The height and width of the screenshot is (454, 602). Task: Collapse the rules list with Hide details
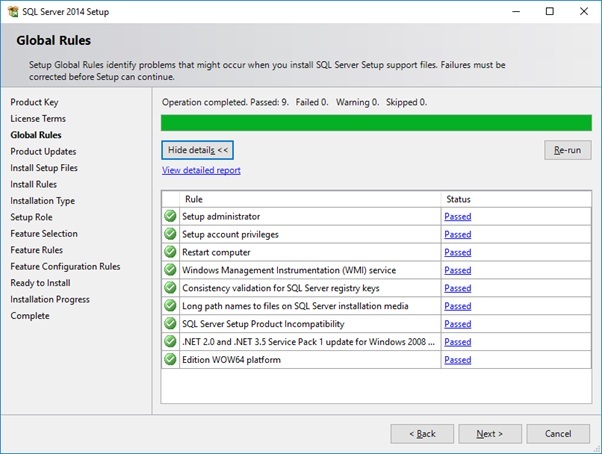click(x=197, y=150)
